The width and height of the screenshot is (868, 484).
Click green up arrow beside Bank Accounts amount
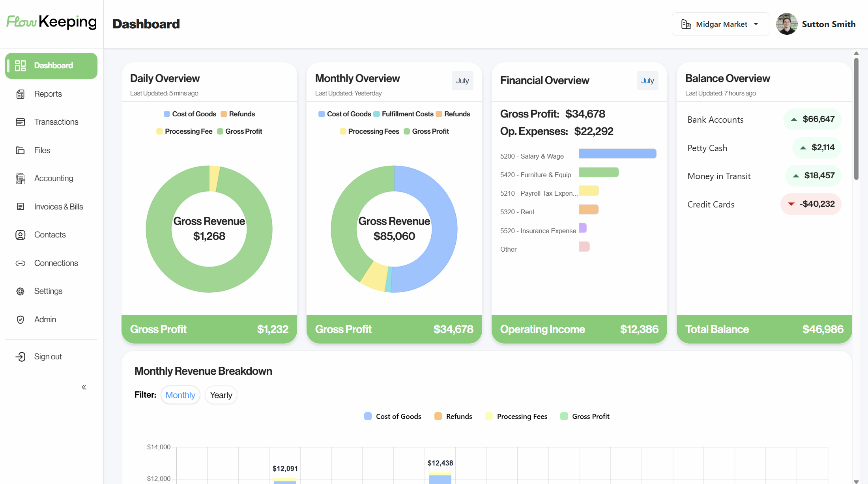pyautogui.click(x=794, y=120)
